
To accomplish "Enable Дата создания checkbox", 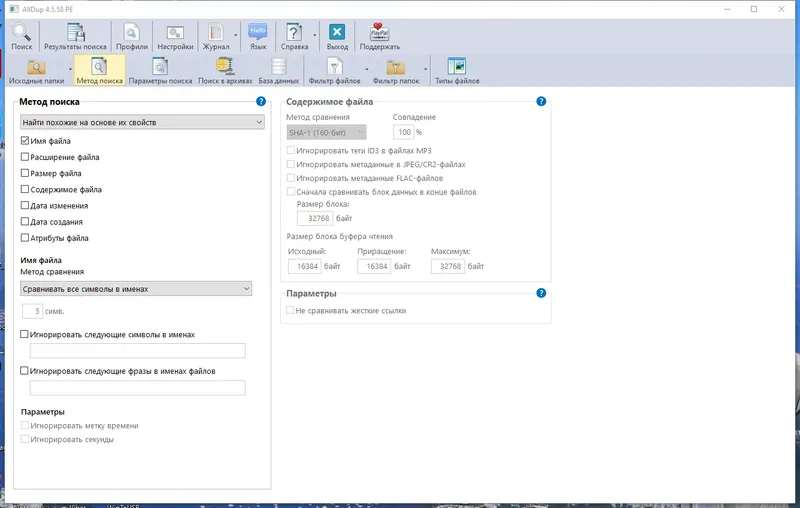I will pos(24,221).
